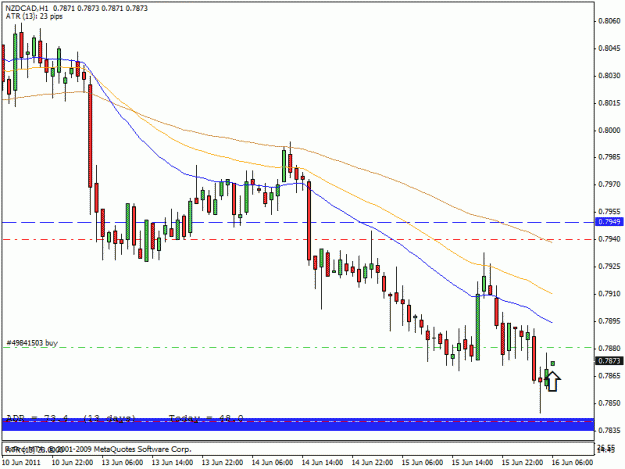This screenshot has height=469, width=625.
Task: Click the 15 Jun 22:00 time label
Action: pyautogui.click(x=522, y=462)
